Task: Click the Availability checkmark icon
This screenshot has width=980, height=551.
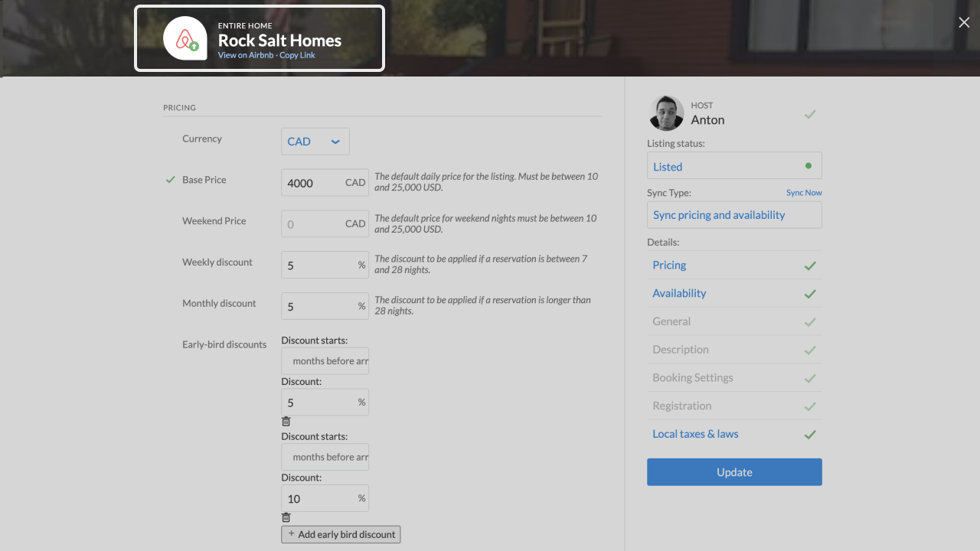Action: click(810, 294)
